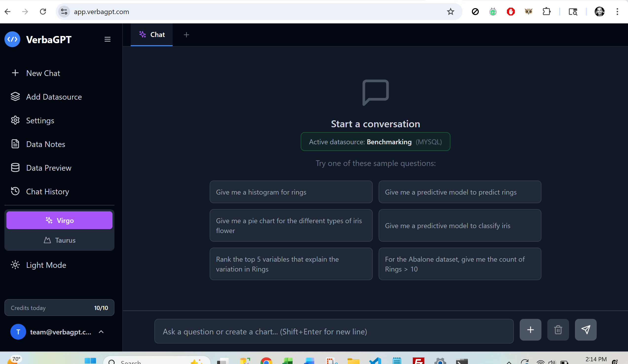The image size is (628, 364).
Task: Click the plus icon beside the message box
Action: [x=530, y=330]
